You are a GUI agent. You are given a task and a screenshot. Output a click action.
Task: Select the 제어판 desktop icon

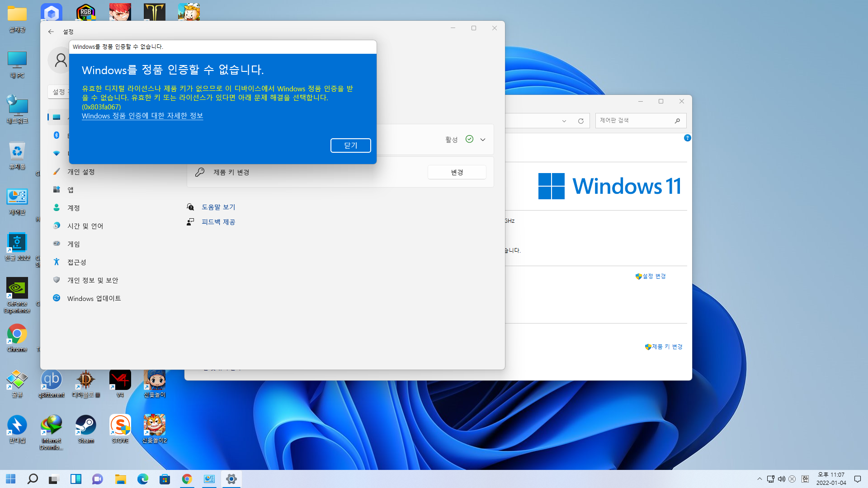click(17, 201)
